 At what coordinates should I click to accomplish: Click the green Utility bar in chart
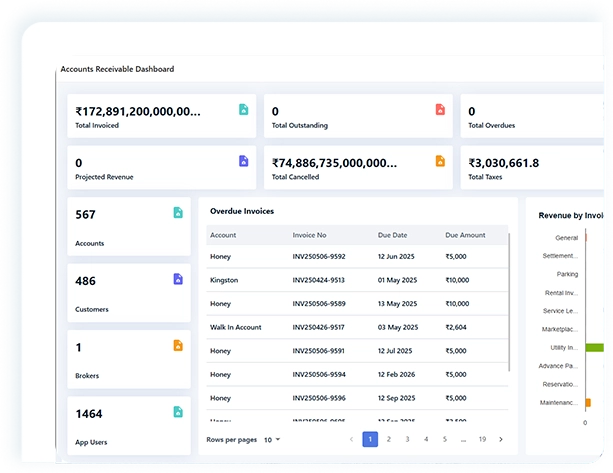point(598,347)
